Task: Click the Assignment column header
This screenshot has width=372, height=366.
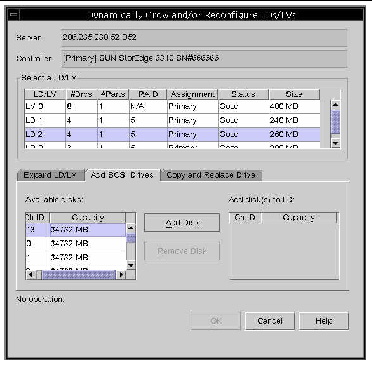Action: pos(192,94)
